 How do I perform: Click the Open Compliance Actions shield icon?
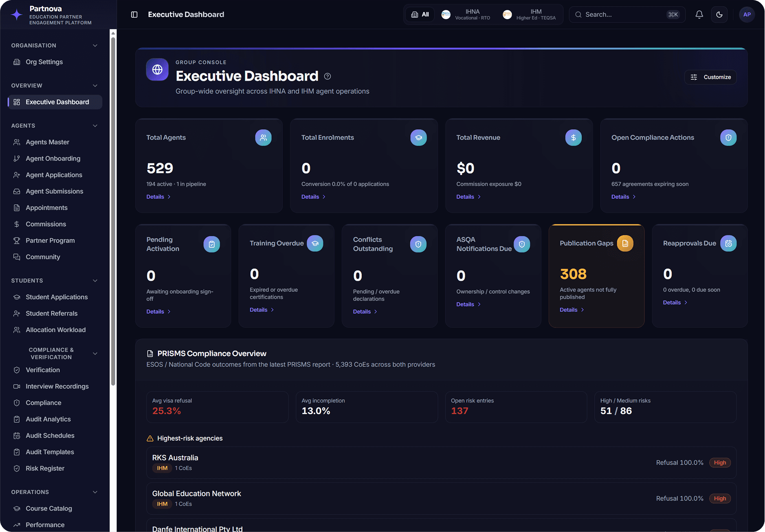pos(728,138)
